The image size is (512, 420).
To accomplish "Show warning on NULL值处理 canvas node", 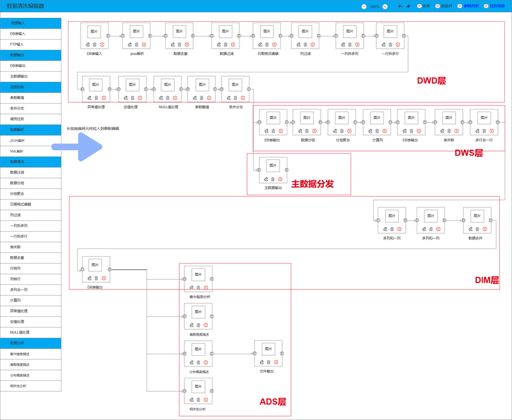I will coord(175,98).
